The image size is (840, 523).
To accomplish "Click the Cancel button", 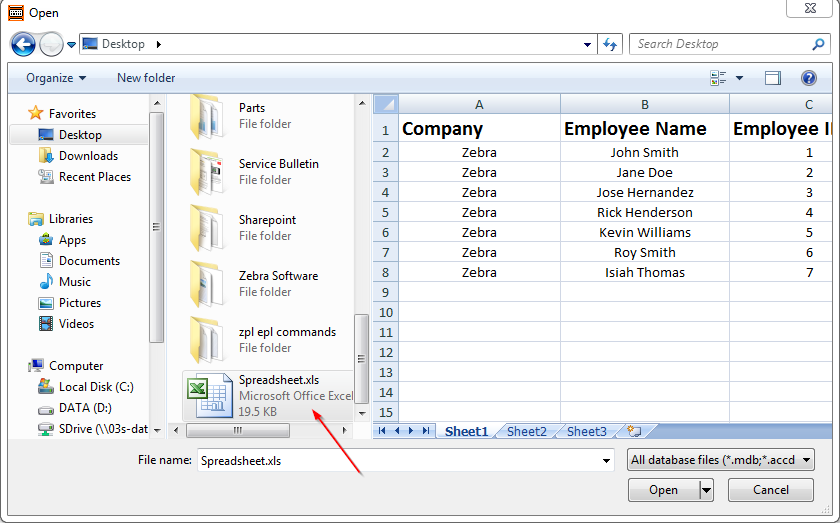I will click(x=770, y=490).
